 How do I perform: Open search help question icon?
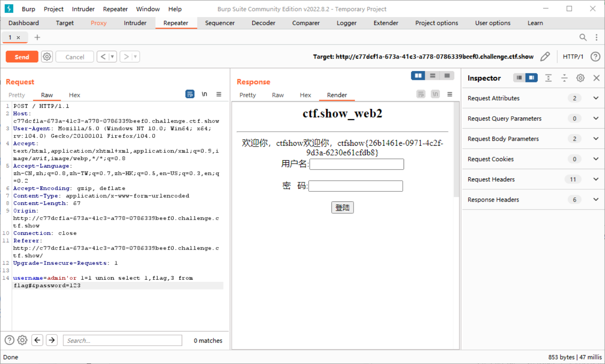9,340
